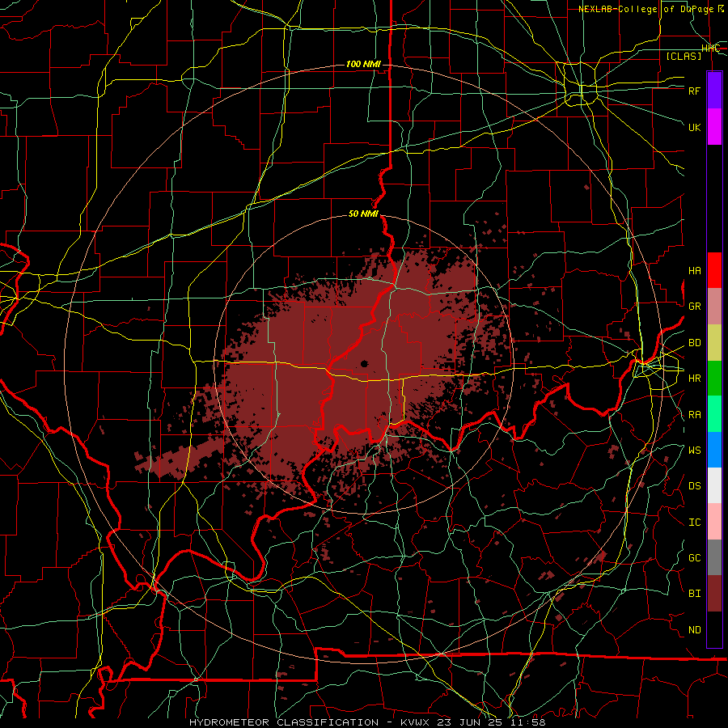Image resolution: width=728 pixels, height=728 pixels.
Task: Click the "100 NMI" range ring label
Action: pos(363,64)
